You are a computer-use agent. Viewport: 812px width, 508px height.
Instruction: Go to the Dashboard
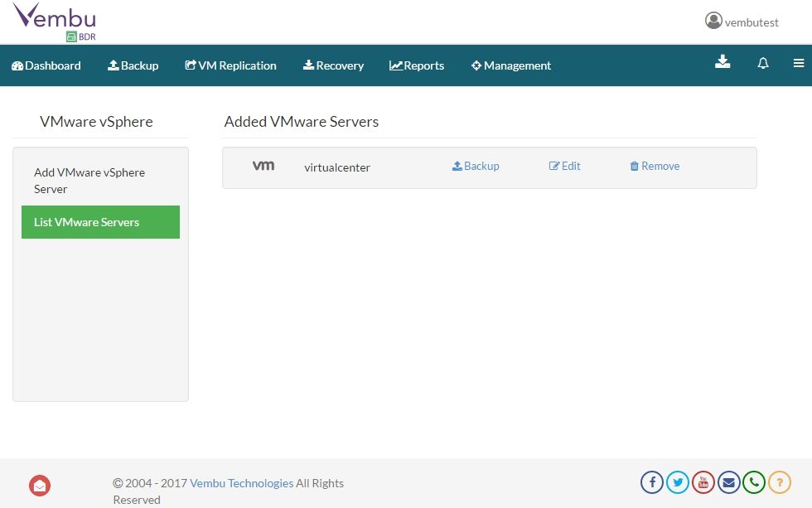coord(46,65)
